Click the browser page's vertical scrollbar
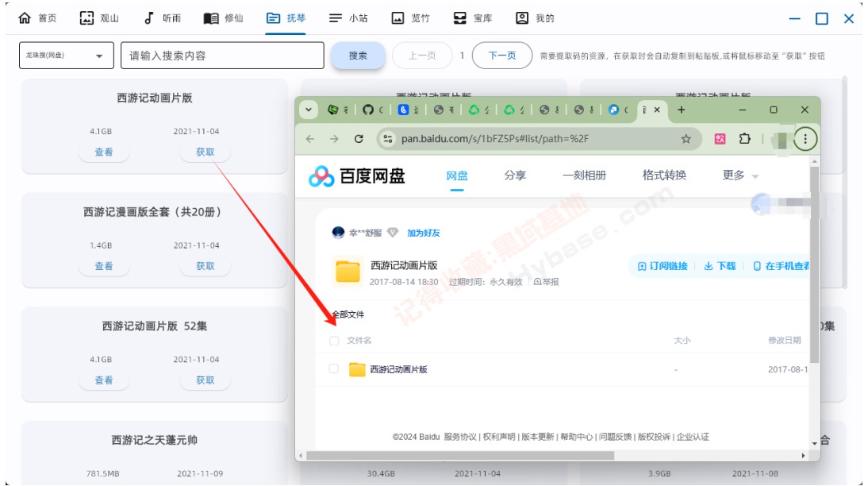The width and height of the screenshot is (868, 486). tap(814, 265)
